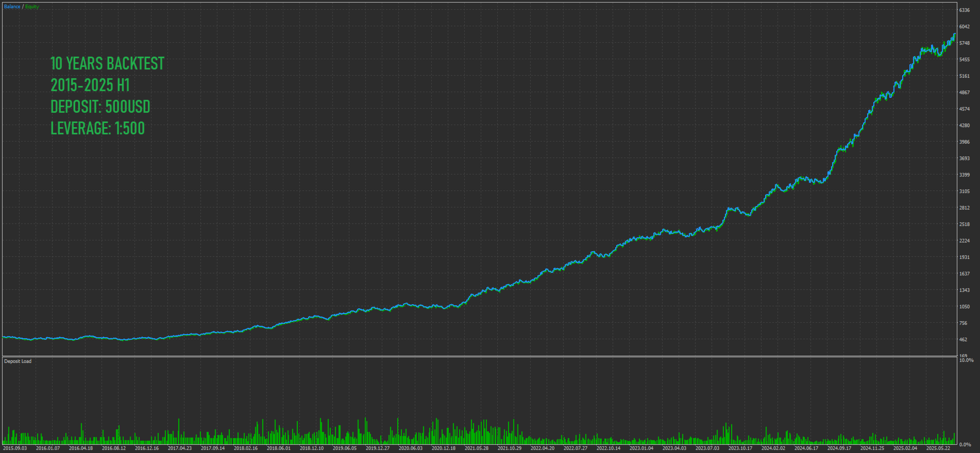Click the 6042 value on the vertical axis
This screenshot has height=453, width=980.
[x=964, y=27]
